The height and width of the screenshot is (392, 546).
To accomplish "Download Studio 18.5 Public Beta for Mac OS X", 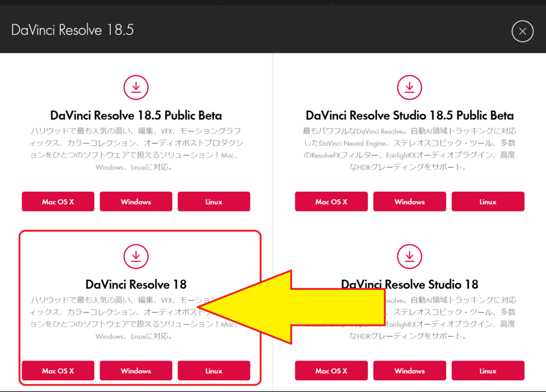I will coord(331,201).
